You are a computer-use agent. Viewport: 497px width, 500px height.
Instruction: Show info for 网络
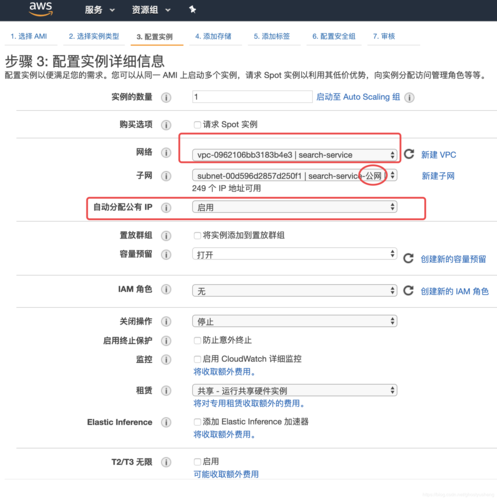point(166,153)
